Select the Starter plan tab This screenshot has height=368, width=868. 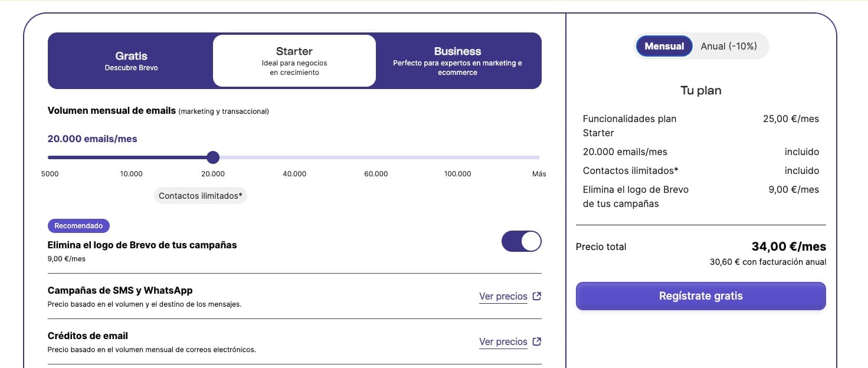(x=294, y=61)
